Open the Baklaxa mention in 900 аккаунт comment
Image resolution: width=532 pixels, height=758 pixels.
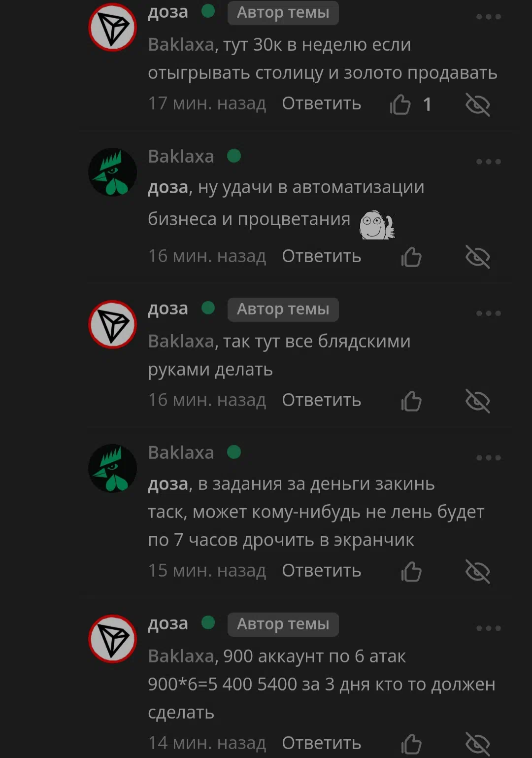(181, 656)
